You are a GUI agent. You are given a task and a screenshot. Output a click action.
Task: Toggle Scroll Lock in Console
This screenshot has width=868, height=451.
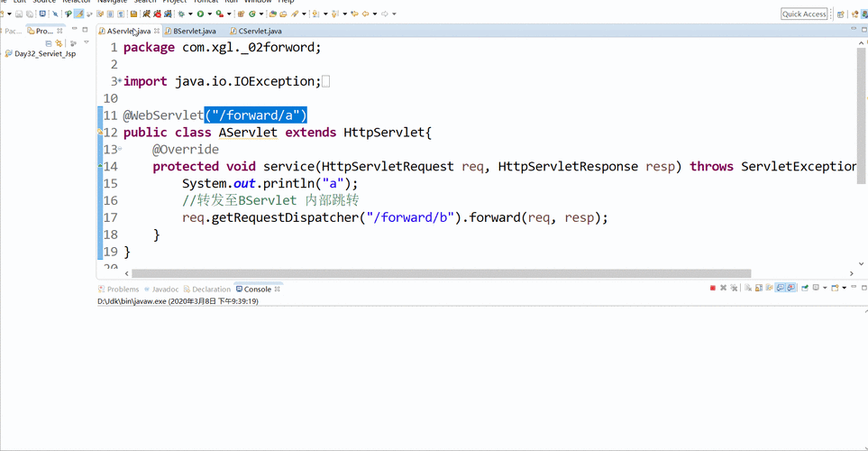coord(758,288)
